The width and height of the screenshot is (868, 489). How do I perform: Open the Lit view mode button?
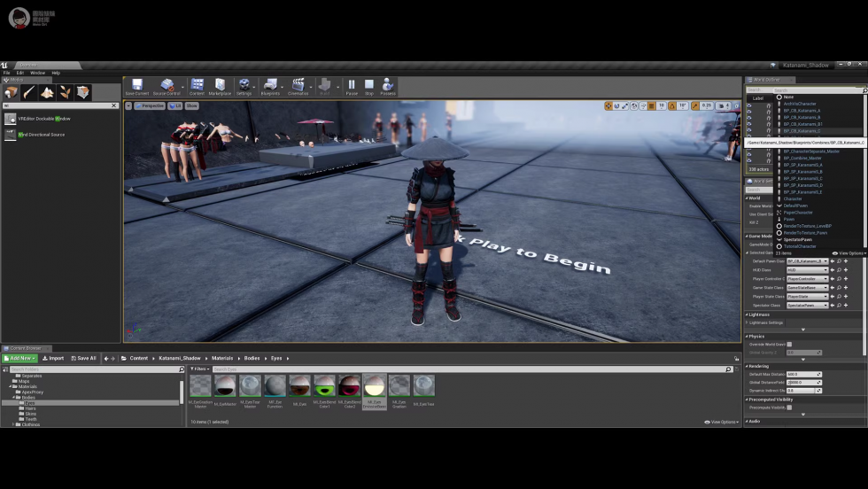coord(175,105)
